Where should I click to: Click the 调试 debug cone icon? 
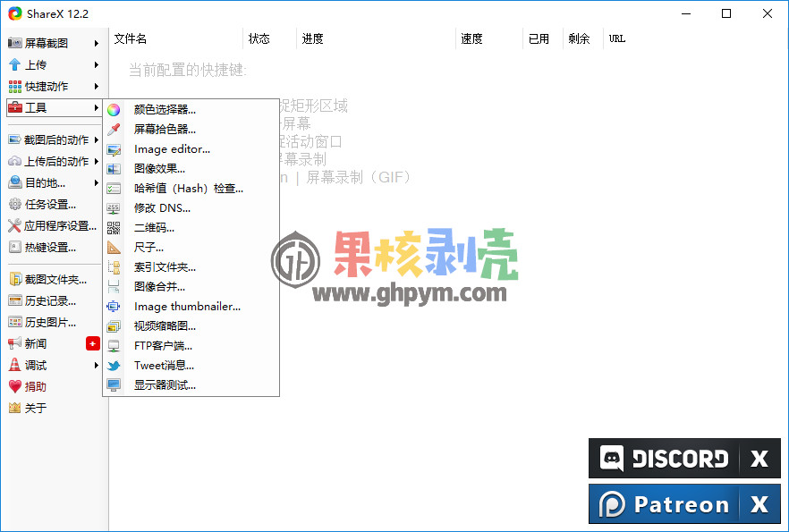pos(15,365)
